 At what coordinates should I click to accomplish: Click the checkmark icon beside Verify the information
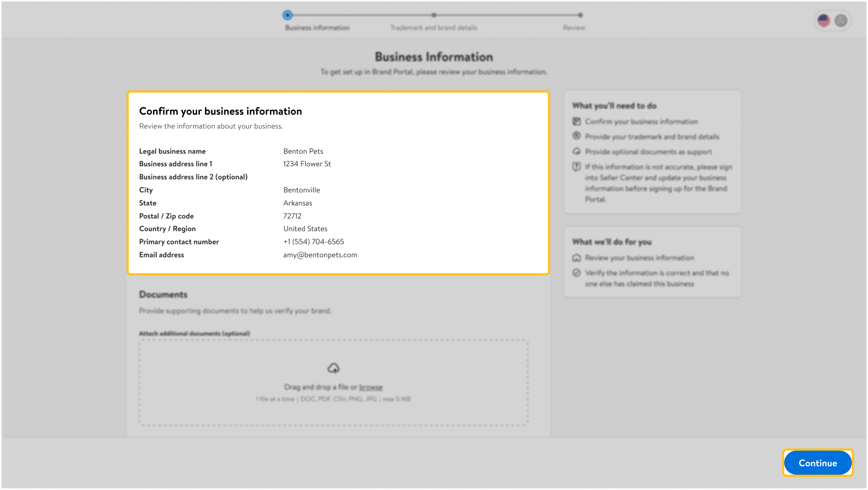[x=577, y=273]
